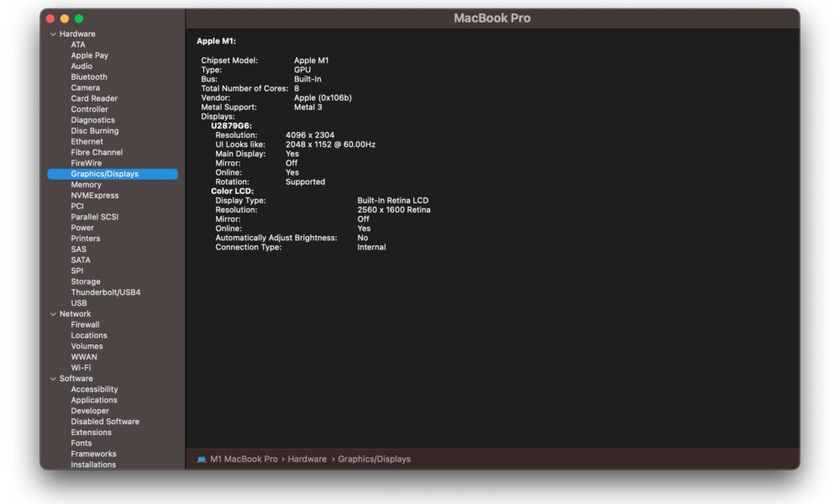This screenshot has width=840, height=504.
Task: Open Thunderbolt/USB4 info
Action: (106, 292)
